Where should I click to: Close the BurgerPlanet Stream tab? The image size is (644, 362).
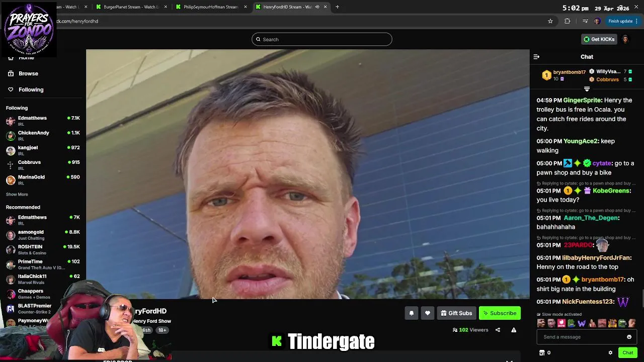tap(166, 7)
